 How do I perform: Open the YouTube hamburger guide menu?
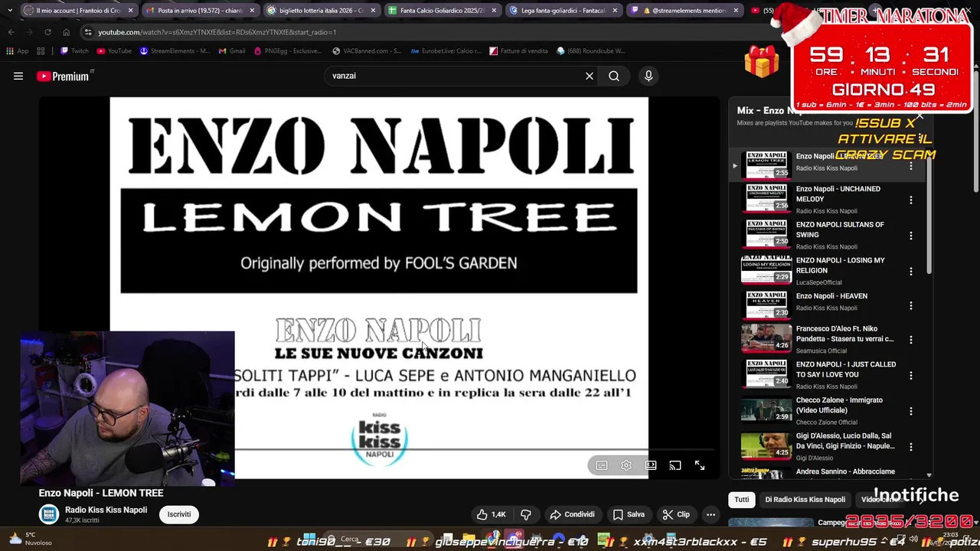click(18, 76)
